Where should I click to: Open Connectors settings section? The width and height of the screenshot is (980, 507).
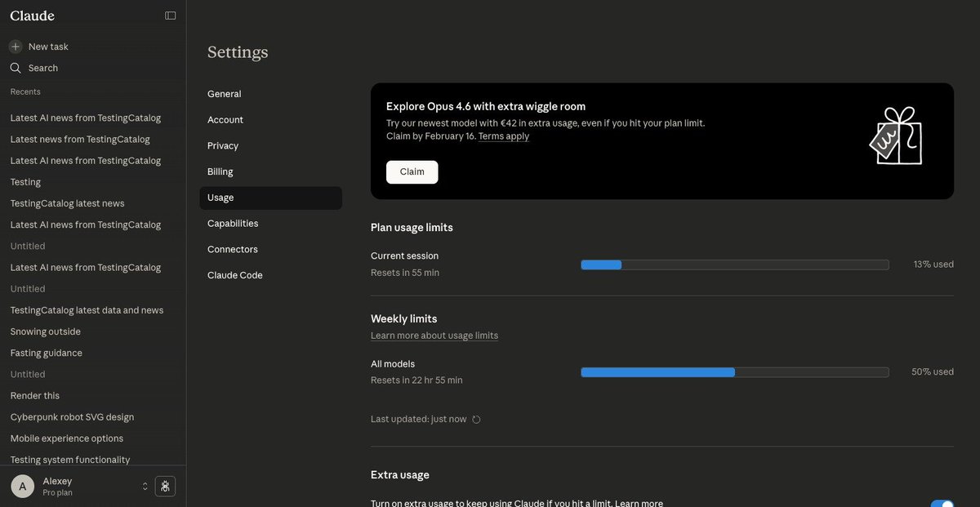270,250
